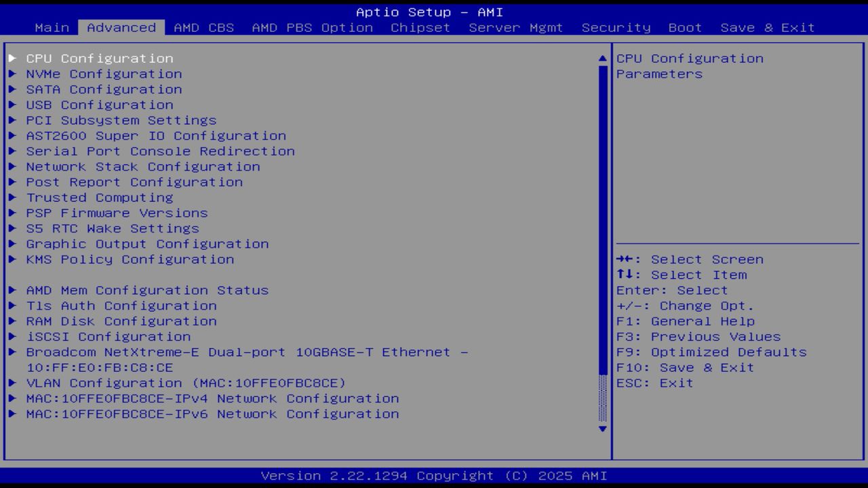
Task: Expand the Trusted Computing section
Action: tap(100, 197)
